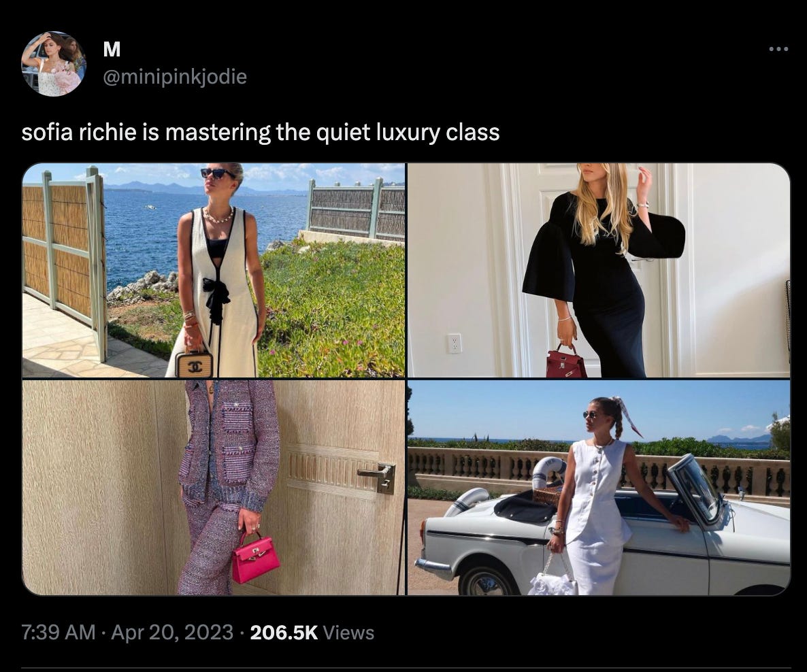Click the Chanel logo basket bag

(x=193, y=363)
